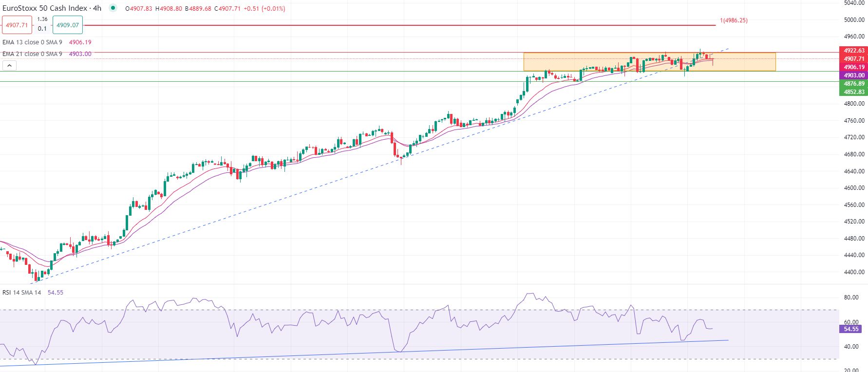Collapse the indicator legend with chevron
The image size is (868, 372).
tap(9, 65)
